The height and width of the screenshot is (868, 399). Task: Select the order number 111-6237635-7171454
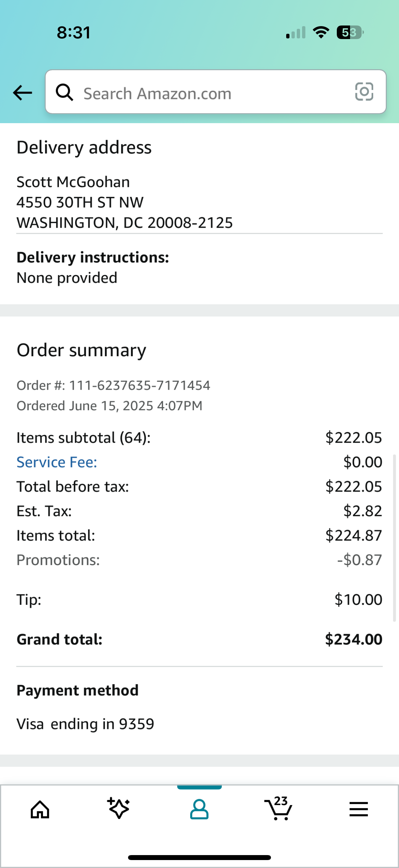(x=113, y=385)
